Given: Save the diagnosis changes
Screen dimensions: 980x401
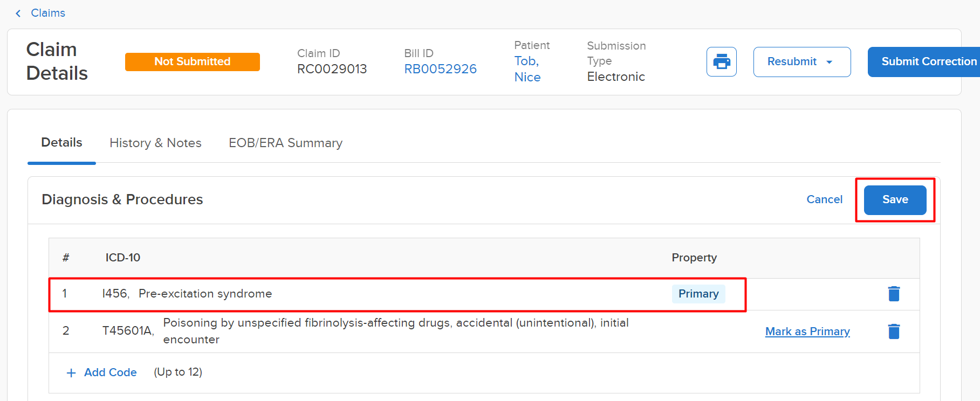Looking at the screenshot, I should [x=895, y=199].
